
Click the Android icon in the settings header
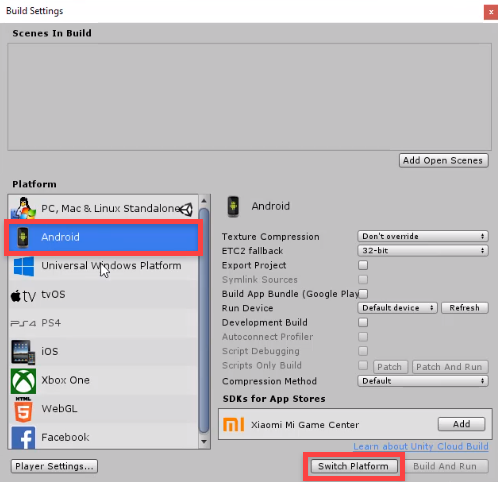233,207
